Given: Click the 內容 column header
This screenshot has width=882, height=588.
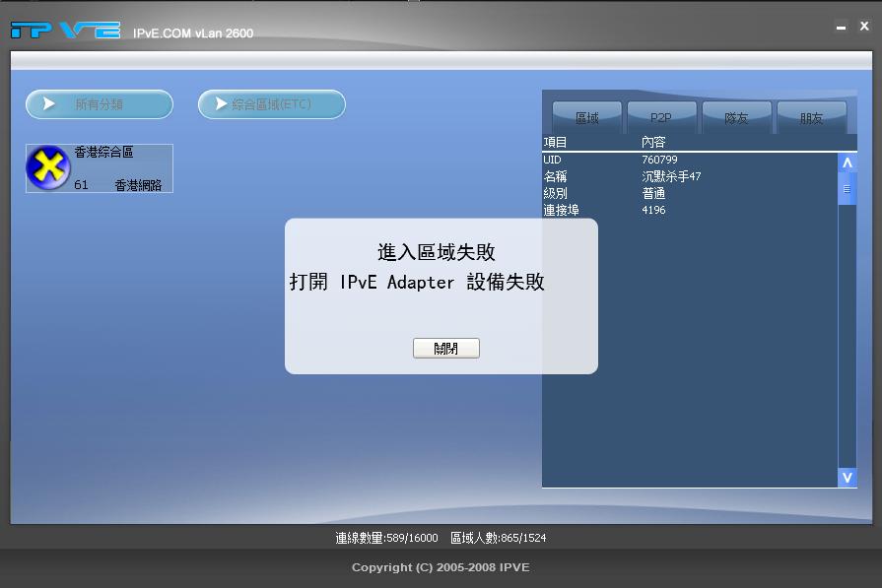Looking at the screenshot, I should (653, 142).
